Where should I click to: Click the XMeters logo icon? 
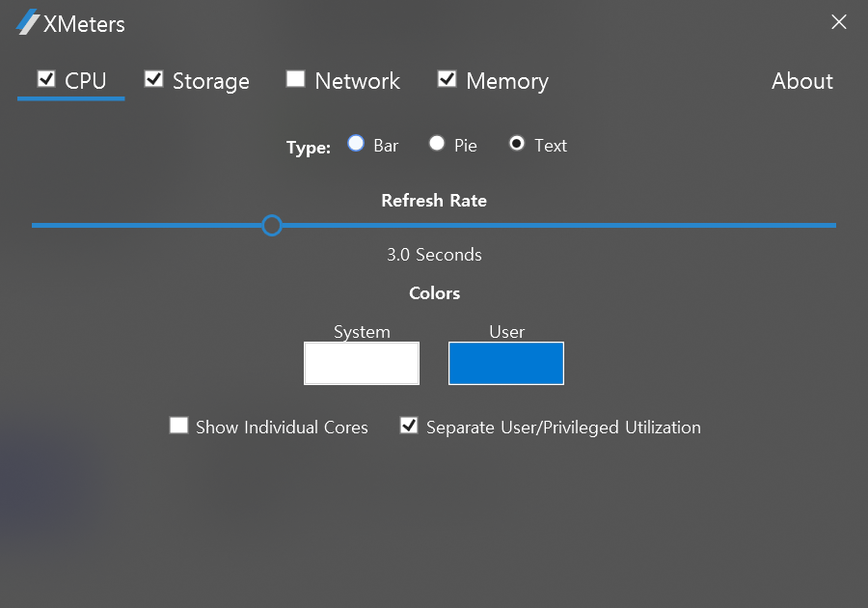tap(27, 22)
